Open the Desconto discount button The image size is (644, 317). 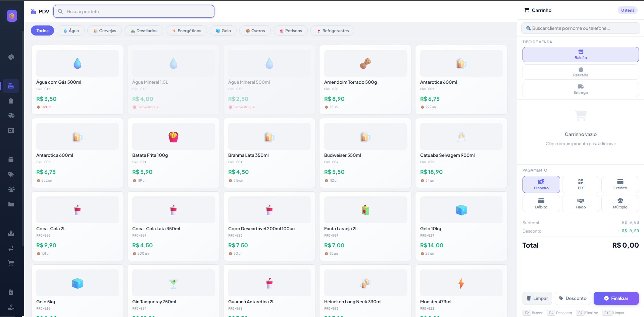(x=573, y=298)
